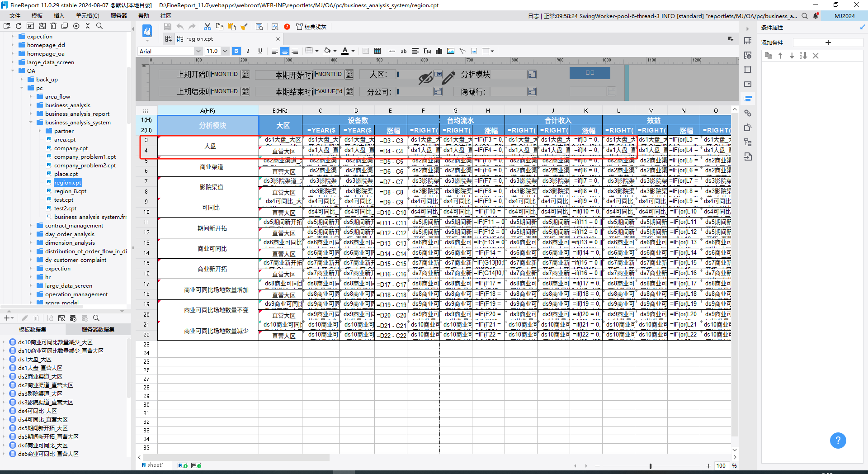Open the 文件 menu

pos(15,16)
